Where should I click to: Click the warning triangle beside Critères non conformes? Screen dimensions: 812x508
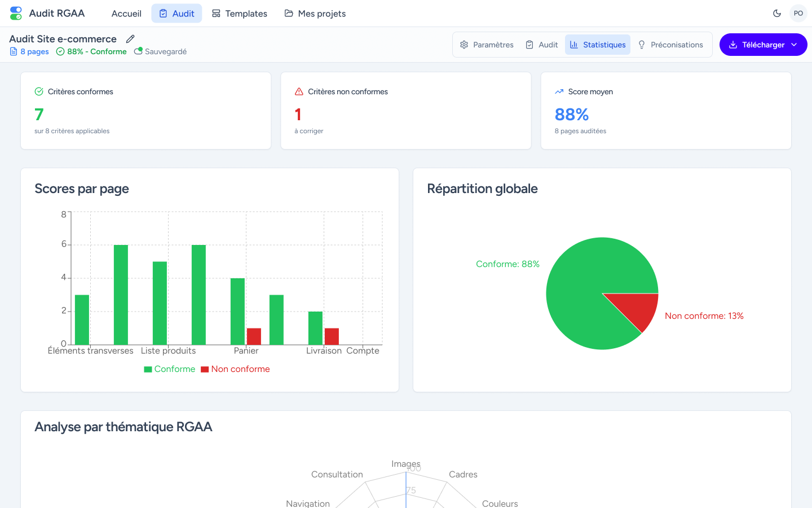pos(299,91)
